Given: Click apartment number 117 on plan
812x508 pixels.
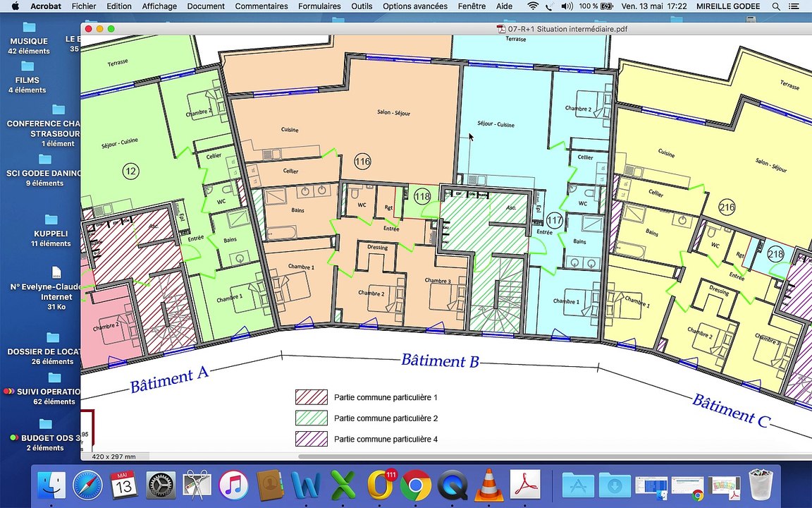Looking at the screenshot, I should click(x=554, y=221).
